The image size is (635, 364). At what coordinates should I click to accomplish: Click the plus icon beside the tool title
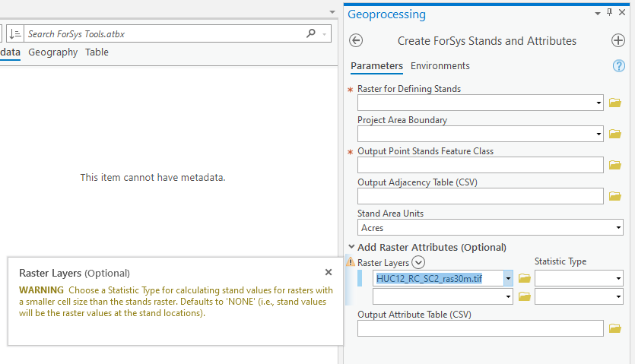(618, 41)
